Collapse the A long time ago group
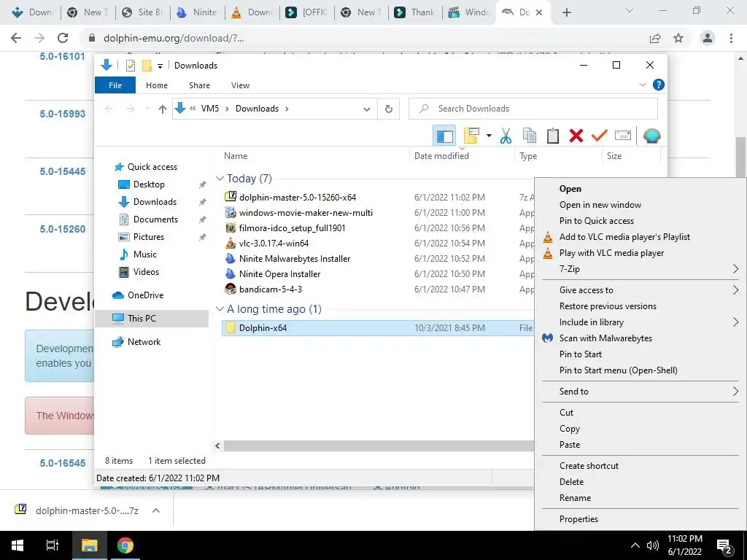747x560 pixels. 220,309
